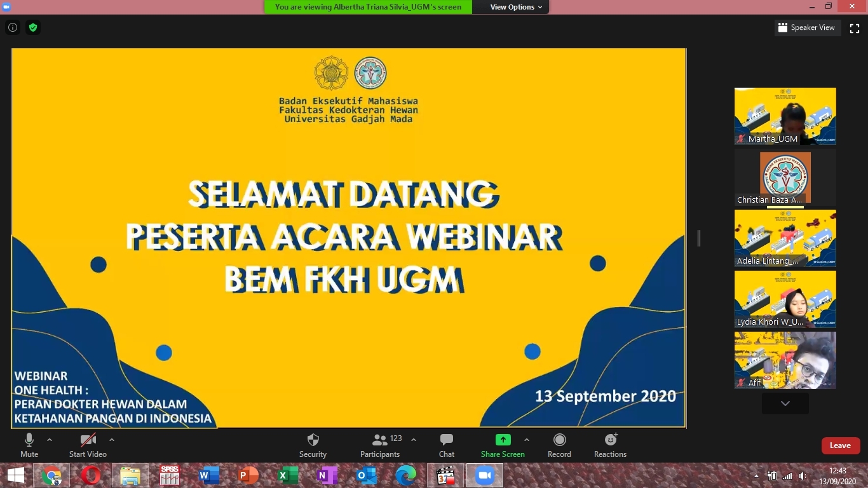The width and height of the screenshot is (868, 488).
Task: Open Microsoft Word from taskbar
Action: (x=209, y=475)
